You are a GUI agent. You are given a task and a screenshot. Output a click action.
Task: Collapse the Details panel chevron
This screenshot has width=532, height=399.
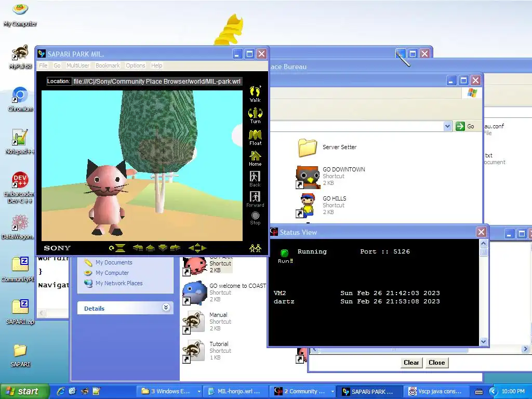pos(166,308)
